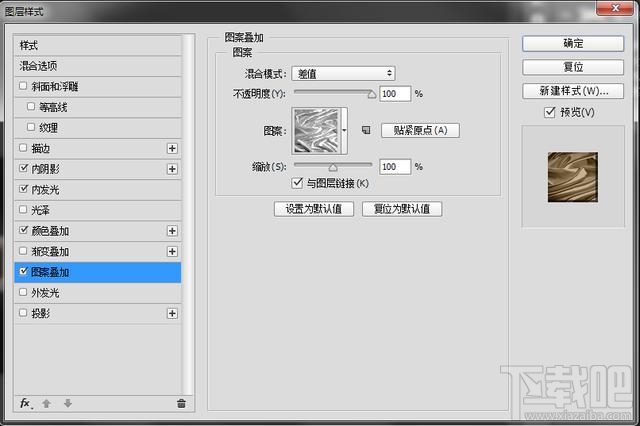Select the 等高线 sub-item label
This screenshot has width=640, height=426.
click(53, 107)
